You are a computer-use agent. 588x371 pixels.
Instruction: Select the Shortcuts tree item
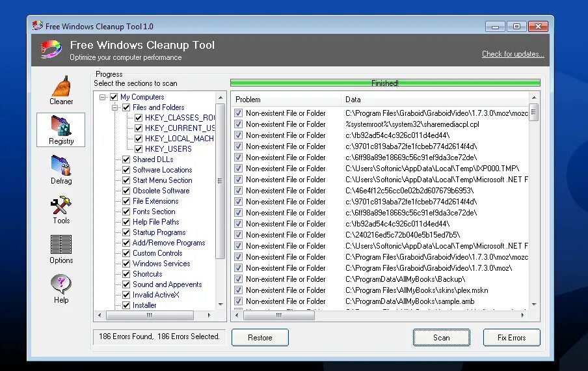click(148, 274)
